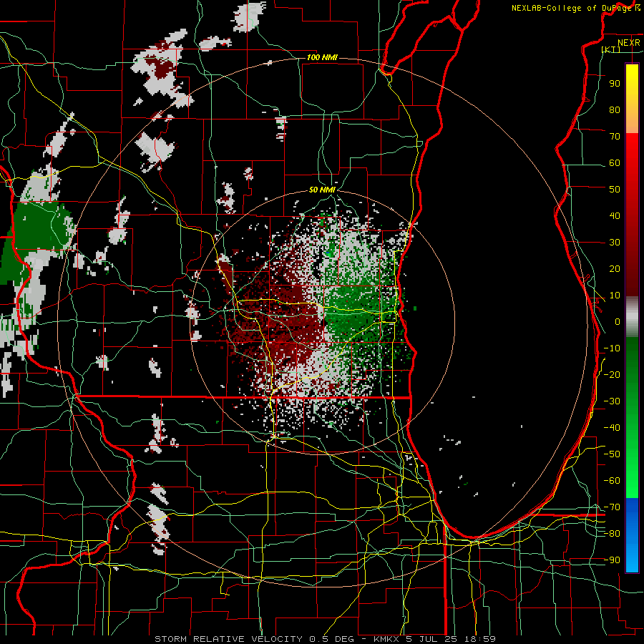Viewport: 644px width, 644px height.
Task: Select the 50 NMI range ring label
Action: [322, 190]
